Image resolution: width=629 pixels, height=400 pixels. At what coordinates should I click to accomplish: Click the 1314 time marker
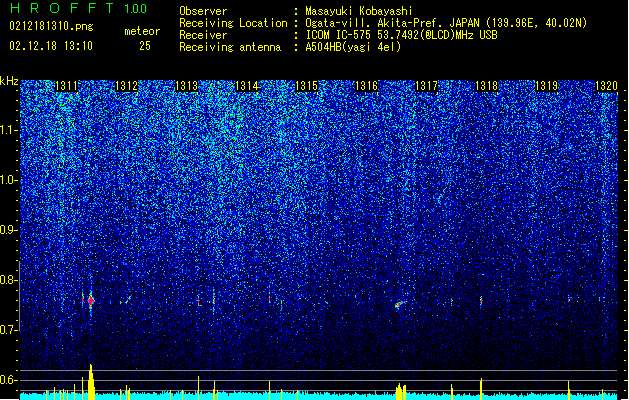pyautogui.click(x=246, y=86)
